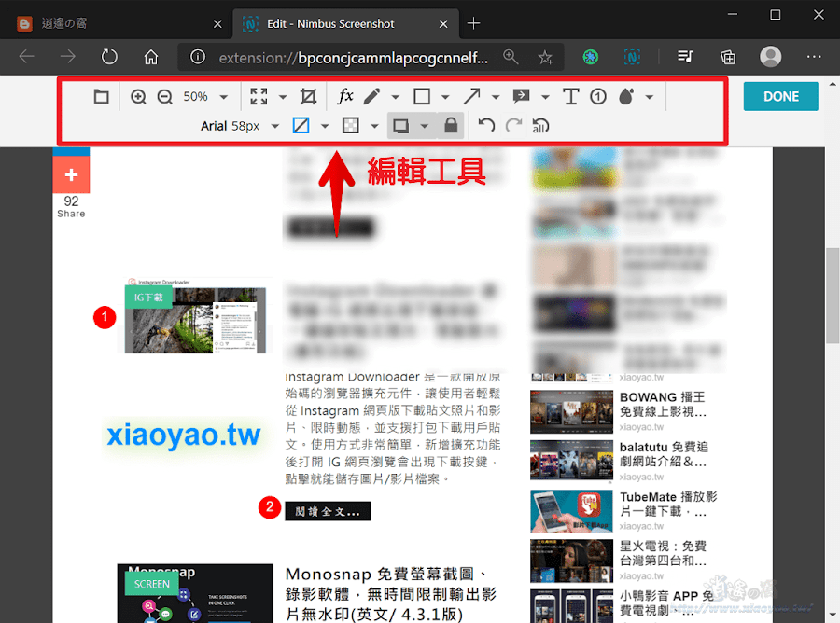This screenshot has width=840, height=623.
Task: Click the 閱讀全文 read more button
Action: 328,511
